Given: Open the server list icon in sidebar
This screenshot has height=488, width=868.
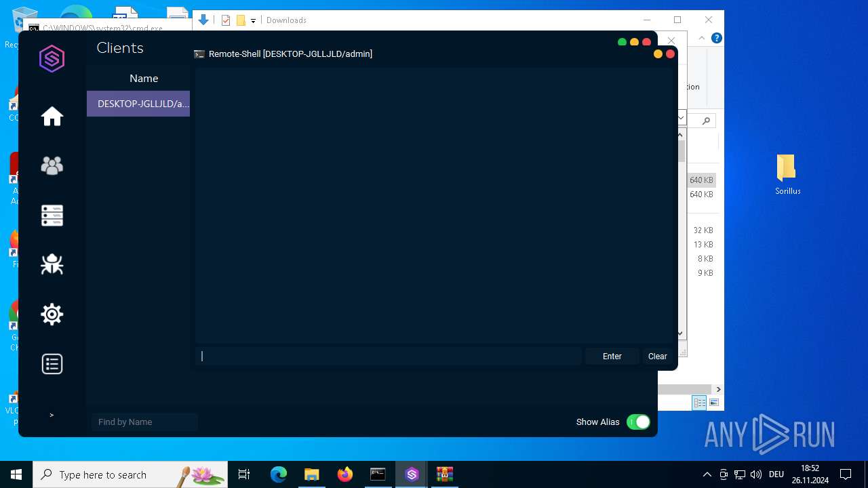Looking at the screenshot, I should (x=52, y=216).
